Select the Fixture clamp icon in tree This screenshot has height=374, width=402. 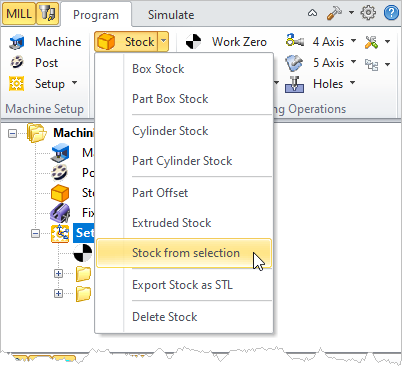pos(60,213)
